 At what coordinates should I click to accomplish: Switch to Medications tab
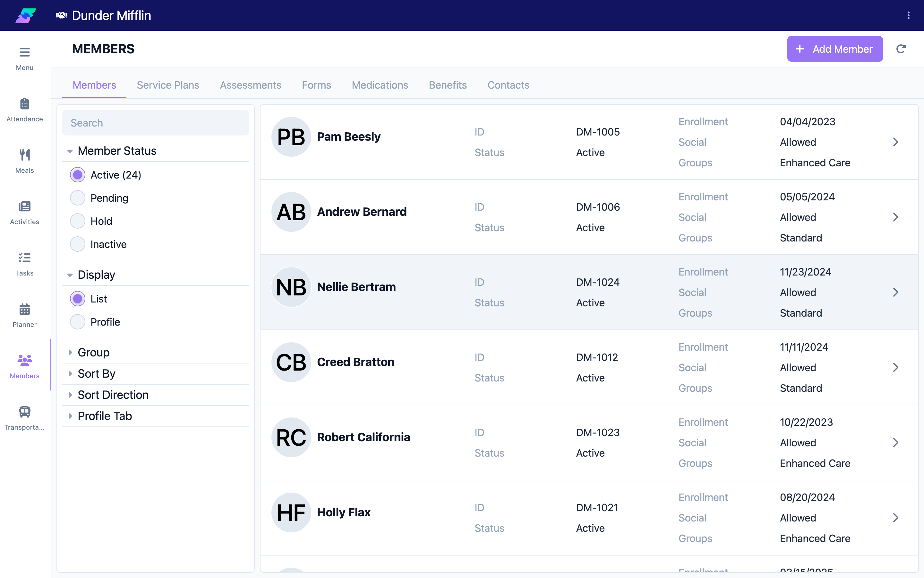pos(380,85)
